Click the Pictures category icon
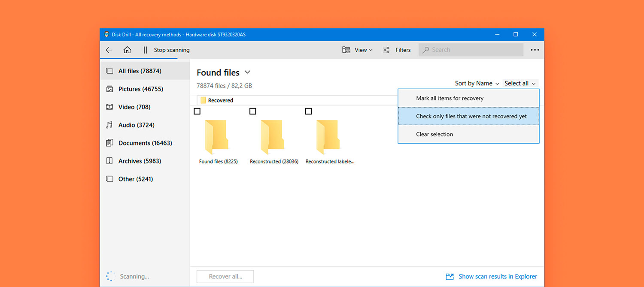The image size is (644, 287). [110, 89]
